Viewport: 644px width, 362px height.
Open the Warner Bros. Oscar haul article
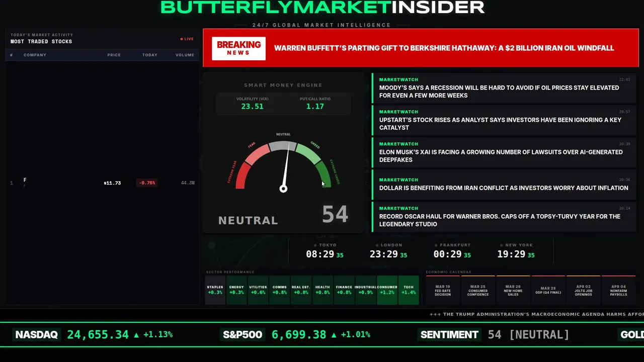[504, 217]
